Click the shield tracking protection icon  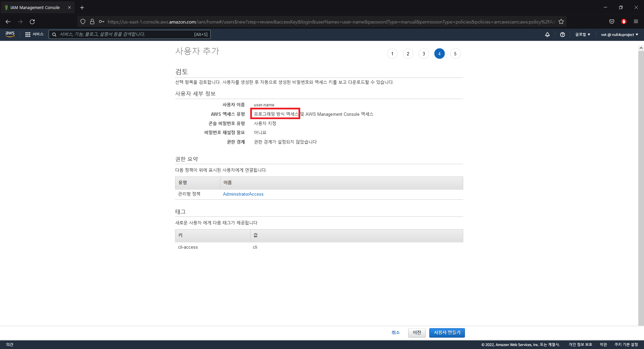pos(83,22)
